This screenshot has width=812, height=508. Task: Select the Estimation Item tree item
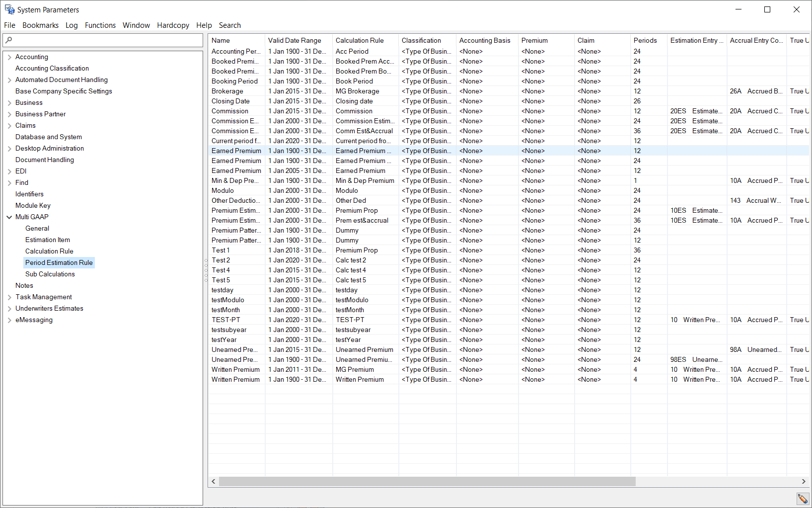coord(48,240)
